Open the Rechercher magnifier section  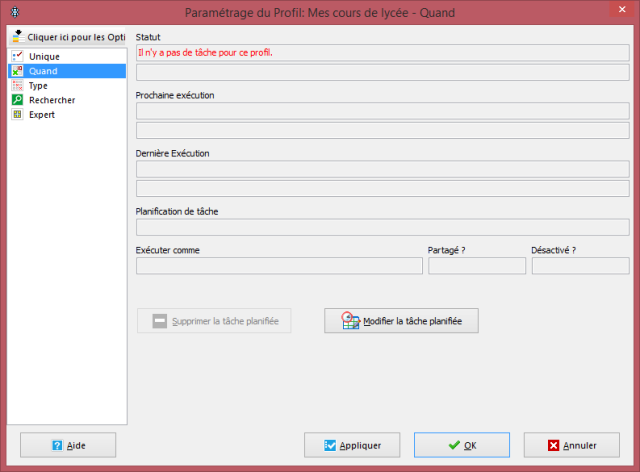tap(17, 100)
